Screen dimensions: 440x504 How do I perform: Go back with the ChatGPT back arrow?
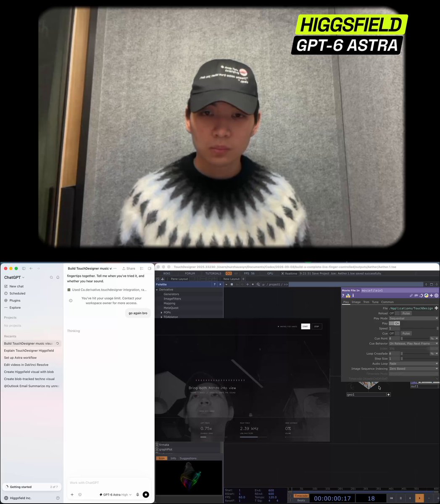[31, 268]
